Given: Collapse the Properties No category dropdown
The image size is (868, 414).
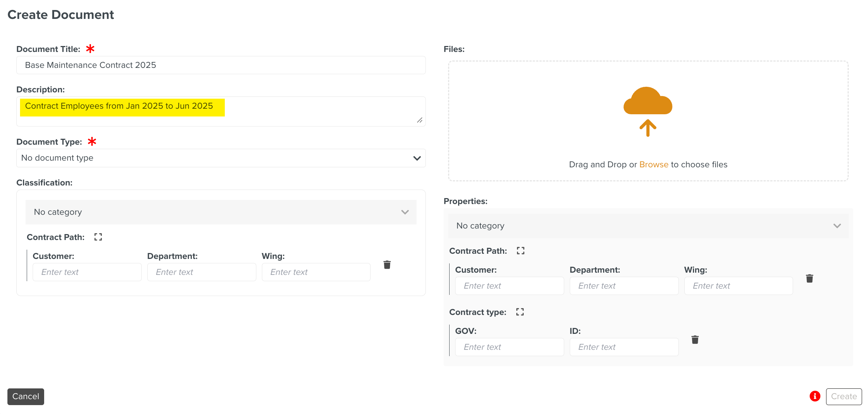Looking at the screenshot, I should click(837, 226).
